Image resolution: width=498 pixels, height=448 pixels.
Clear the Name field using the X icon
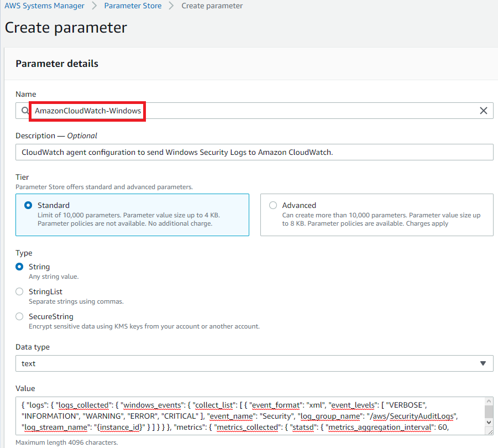484,111
